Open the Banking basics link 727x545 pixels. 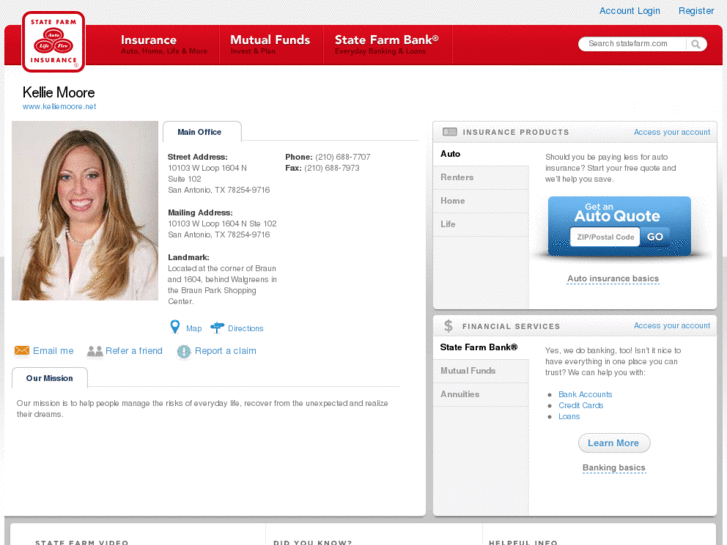pyautogui.click(x=614, y=468)
